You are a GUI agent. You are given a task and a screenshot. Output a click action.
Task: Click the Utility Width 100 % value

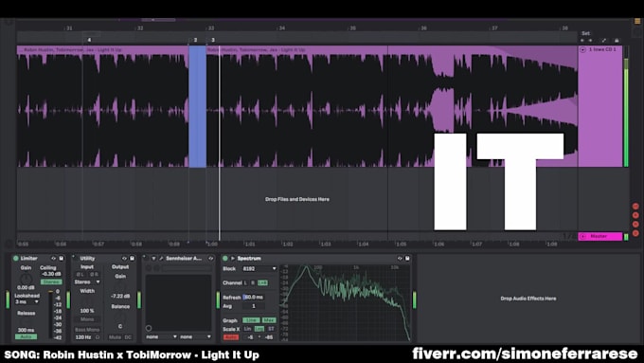pos(87,311)
